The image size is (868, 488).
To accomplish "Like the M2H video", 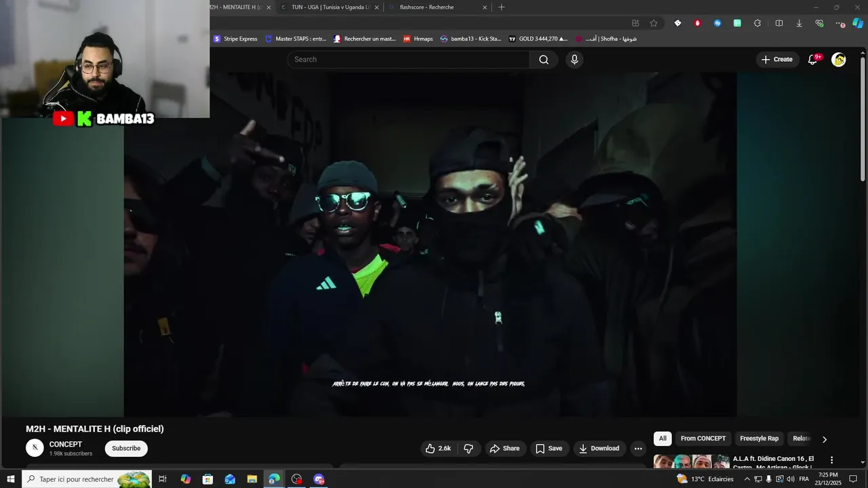I will pyautogui.click(x=438, y=449).
